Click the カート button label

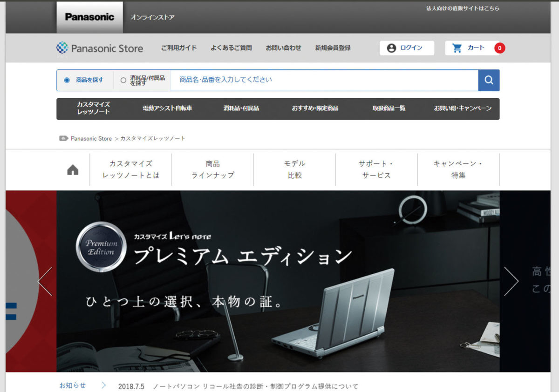(476, 48)
